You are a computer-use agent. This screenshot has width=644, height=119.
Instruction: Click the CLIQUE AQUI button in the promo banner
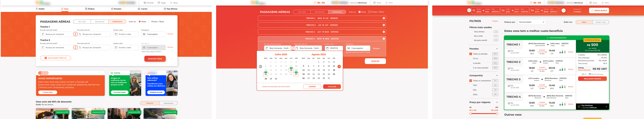coord(48,92)
